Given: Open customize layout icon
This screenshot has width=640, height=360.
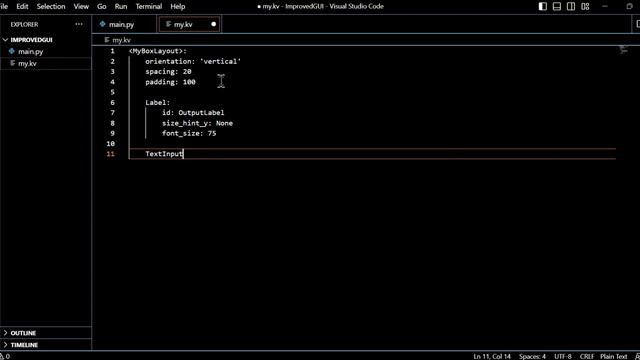Looking at the screenshot, I should point(585,6).
